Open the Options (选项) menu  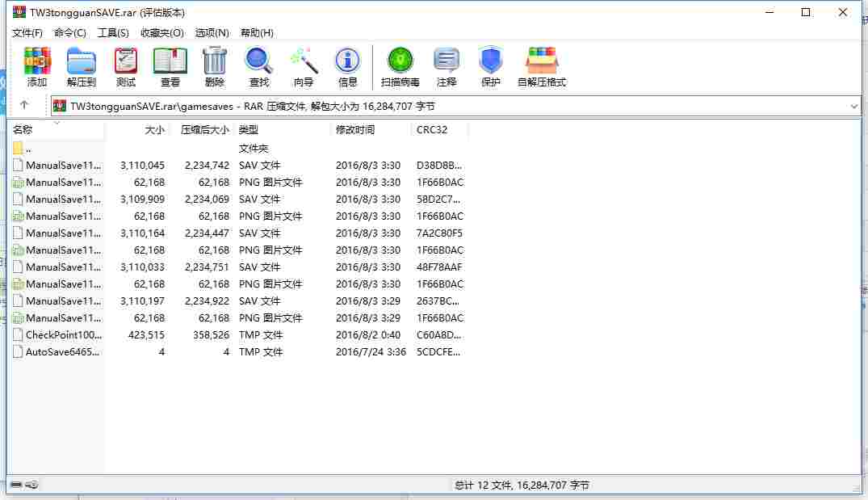pyautogui.click(x=212, y=32)
